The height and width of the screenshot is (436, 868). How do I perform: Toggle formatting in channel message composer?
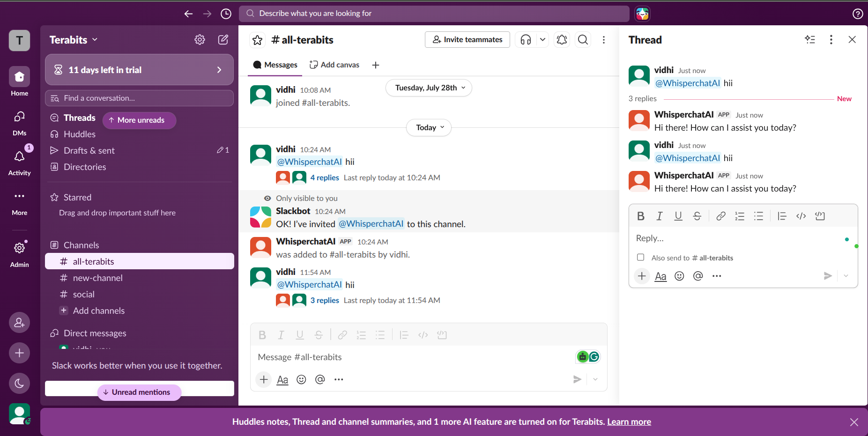pos(282,380)
